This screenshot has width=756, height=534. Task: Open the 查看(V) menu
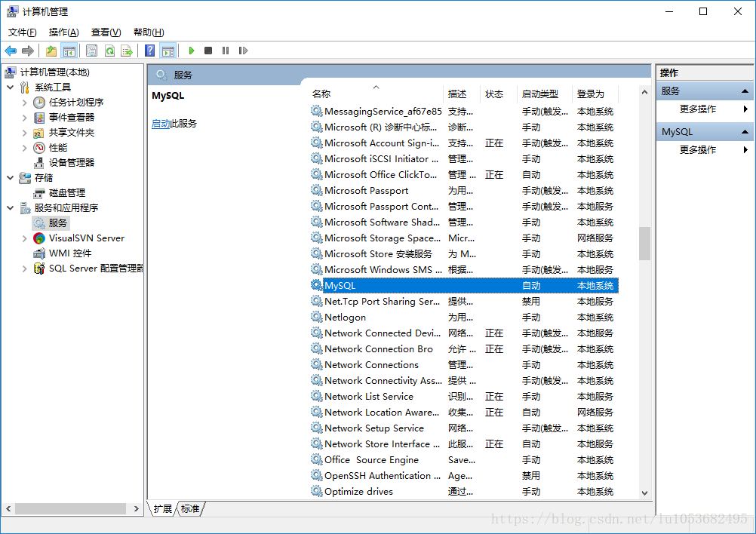(106, 32)
